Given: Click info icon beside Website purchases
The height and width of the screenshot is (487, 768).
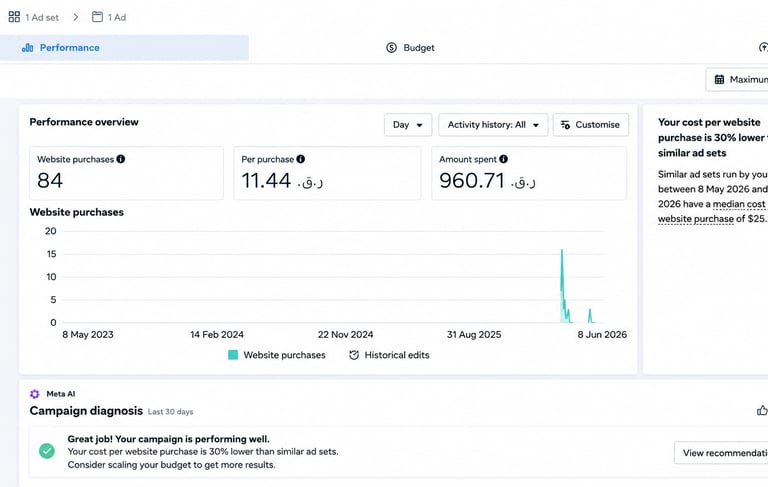Looking at the screenshot, I should tap(121, 159).
